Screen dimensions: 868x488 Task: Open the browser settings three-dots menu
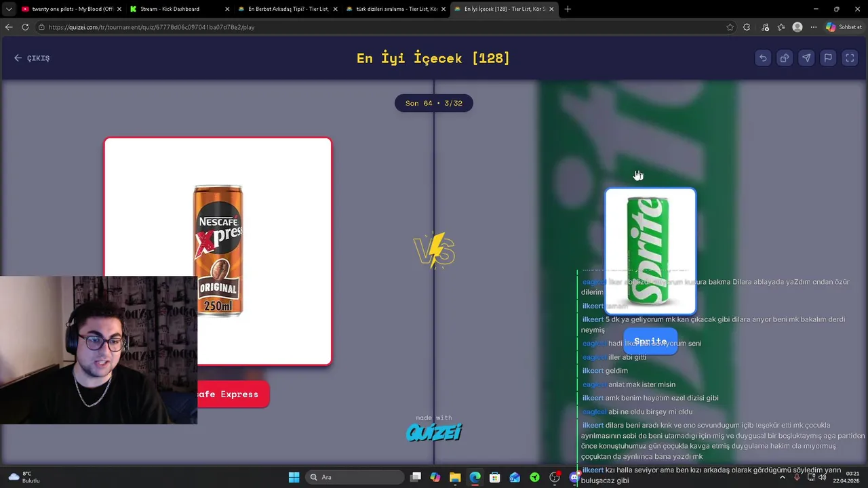pyautogui.click(x=813, y=27)
